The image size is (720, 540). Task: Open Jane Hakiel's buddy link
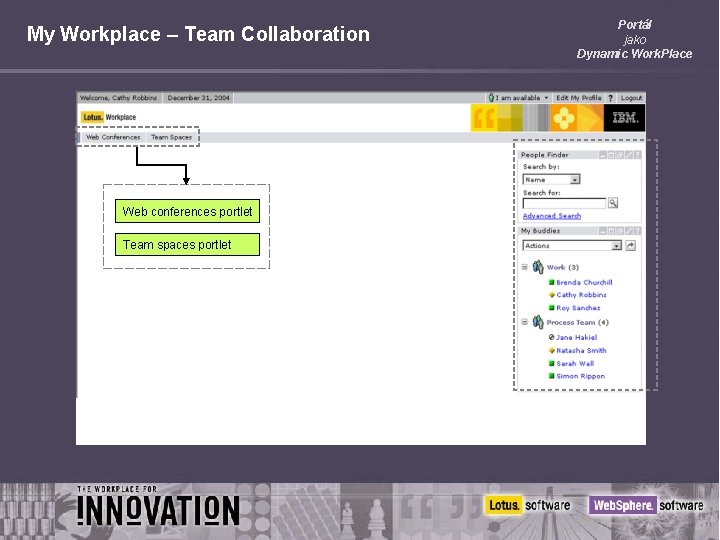576,337
